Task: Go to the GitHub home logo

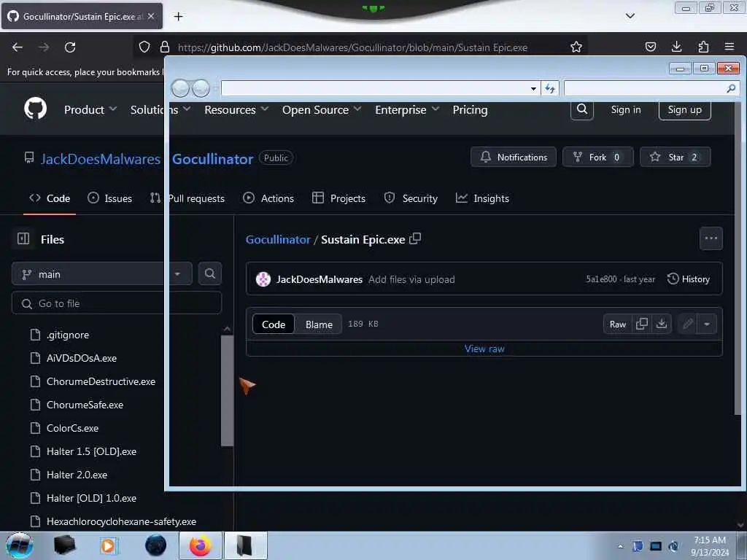Action: point(35,109)
